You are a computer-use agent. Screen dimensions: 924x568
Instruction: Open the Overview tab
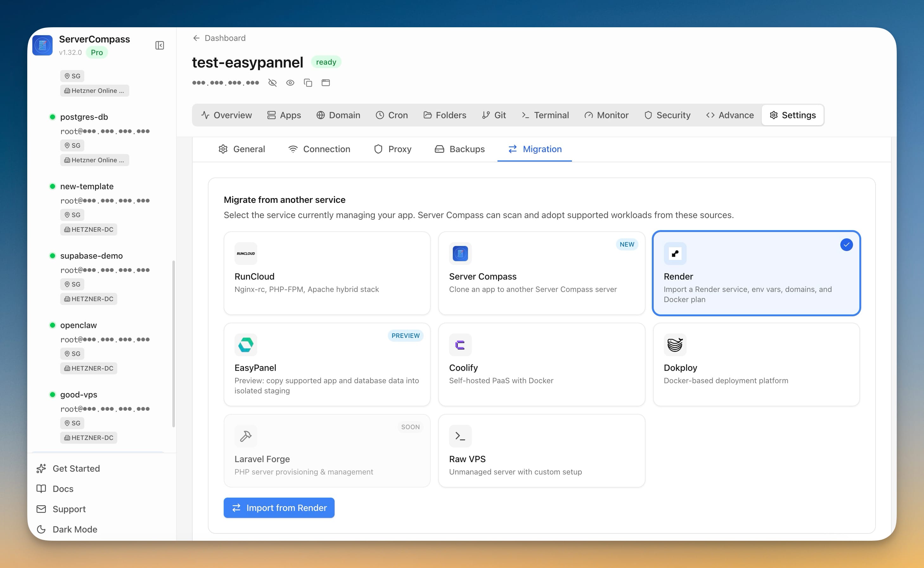(x=226, y=115)
